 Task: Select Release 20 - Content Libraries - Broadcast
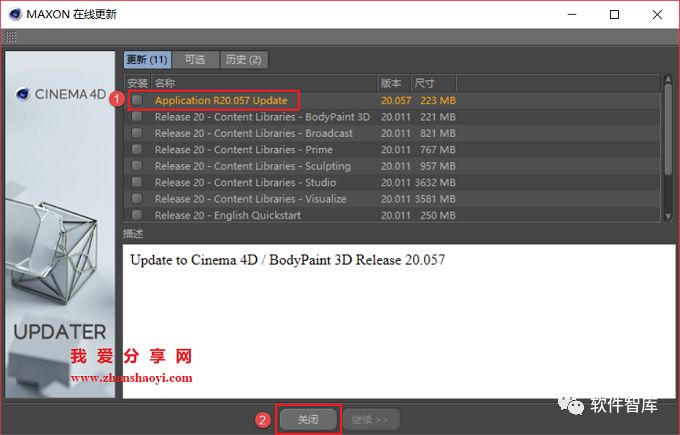click(x=254, y=133)
